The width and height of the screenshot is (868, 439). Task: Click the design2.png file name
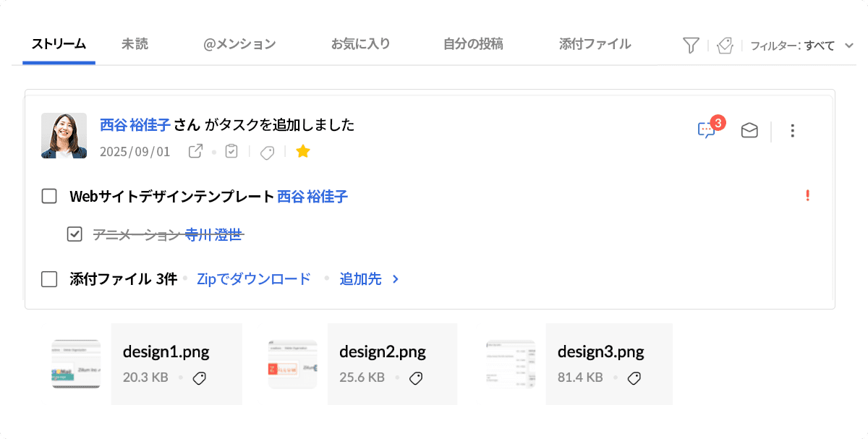[383, 352]
